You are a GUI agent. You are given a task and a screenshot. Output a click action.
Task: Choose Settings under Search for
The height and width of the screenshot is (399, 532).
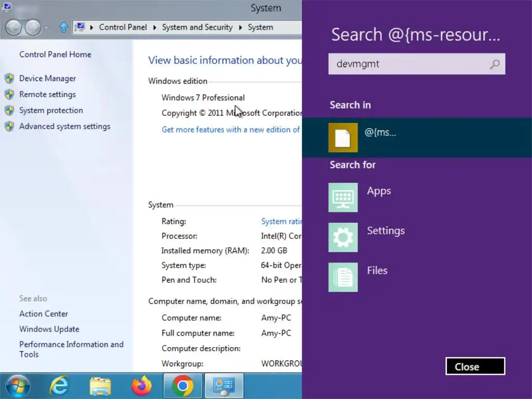point(386,231)
